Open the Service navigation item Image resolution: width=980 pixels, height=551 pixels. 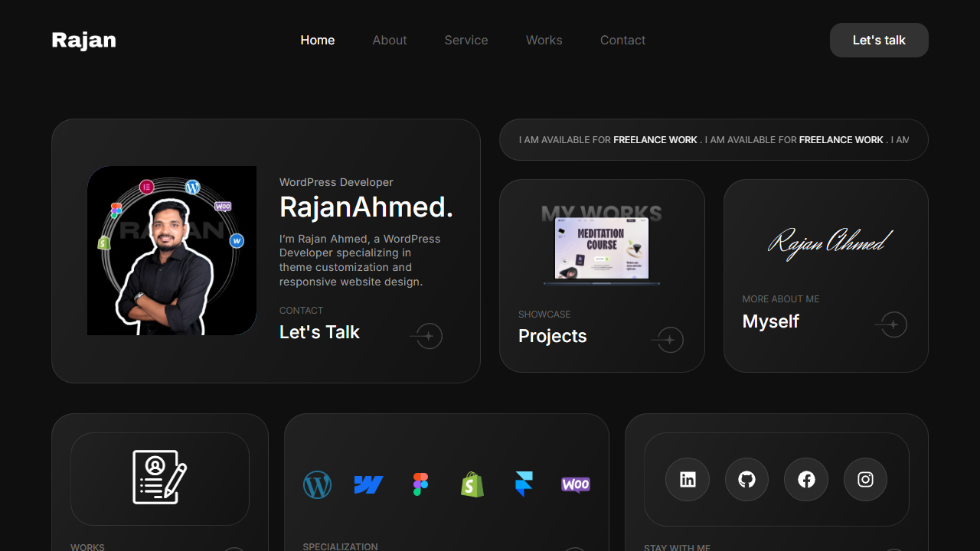466,40
